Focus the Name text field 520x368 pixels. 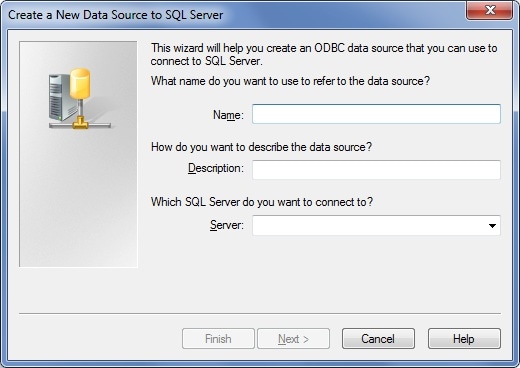tap(376, 114)
